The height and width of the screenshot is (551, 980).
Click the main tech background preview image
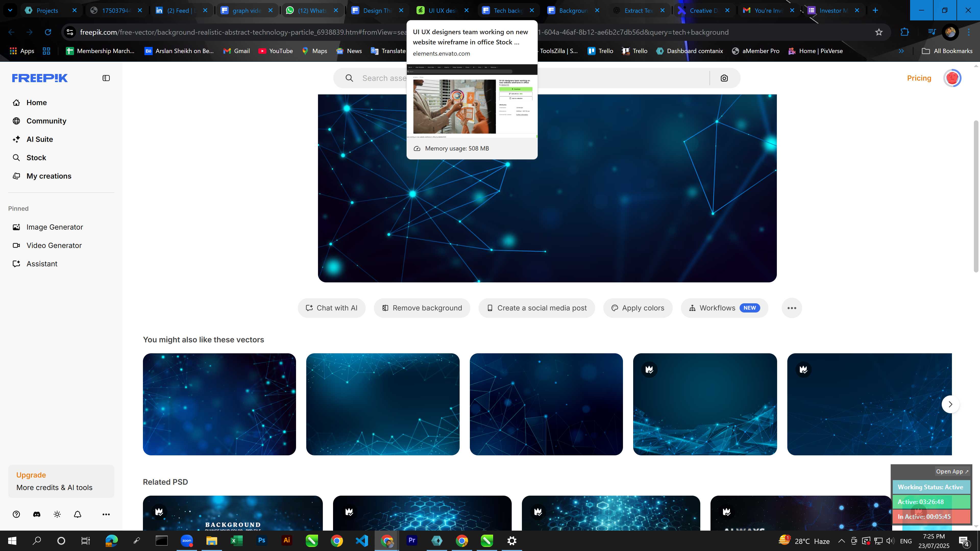point(547,188)
